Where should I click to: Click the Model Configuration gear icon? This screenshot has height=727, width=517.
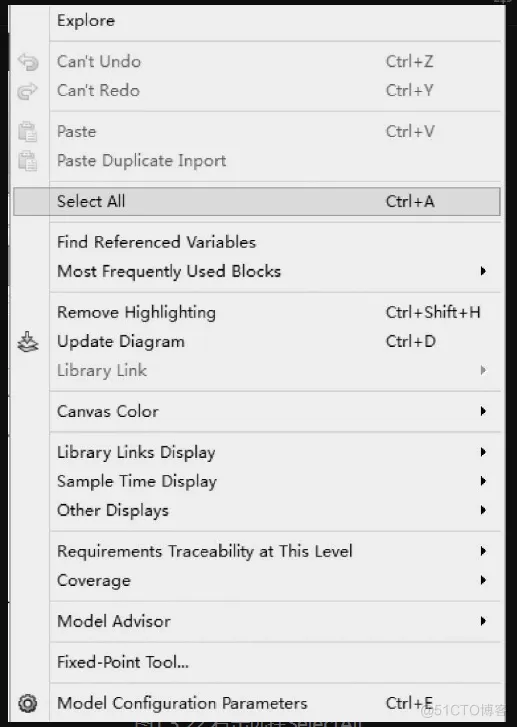[x=28, y=703]
